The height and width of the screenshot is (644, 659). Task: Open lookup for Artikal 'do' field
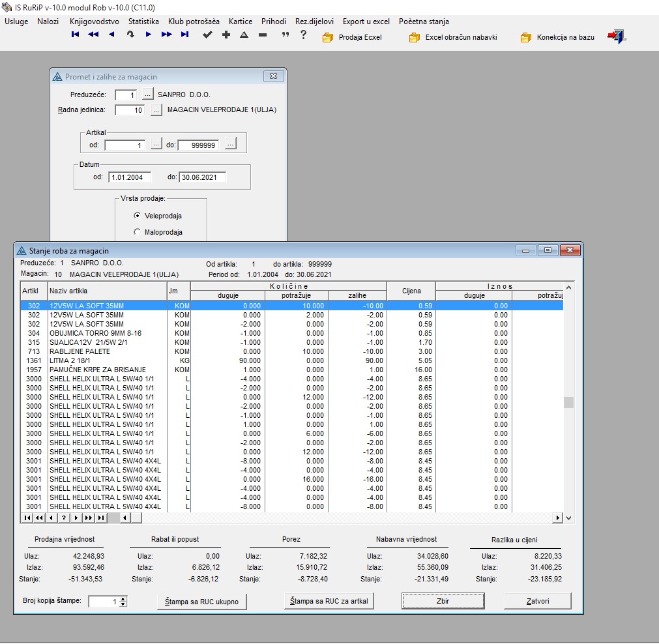pyautogui.click(x=231, y=145)
